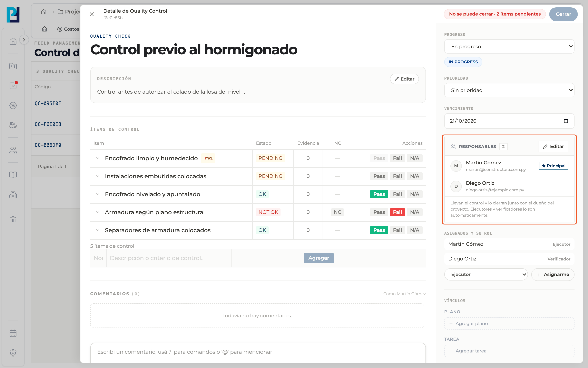Open the calendar icon in sidebar

point(13,333)
